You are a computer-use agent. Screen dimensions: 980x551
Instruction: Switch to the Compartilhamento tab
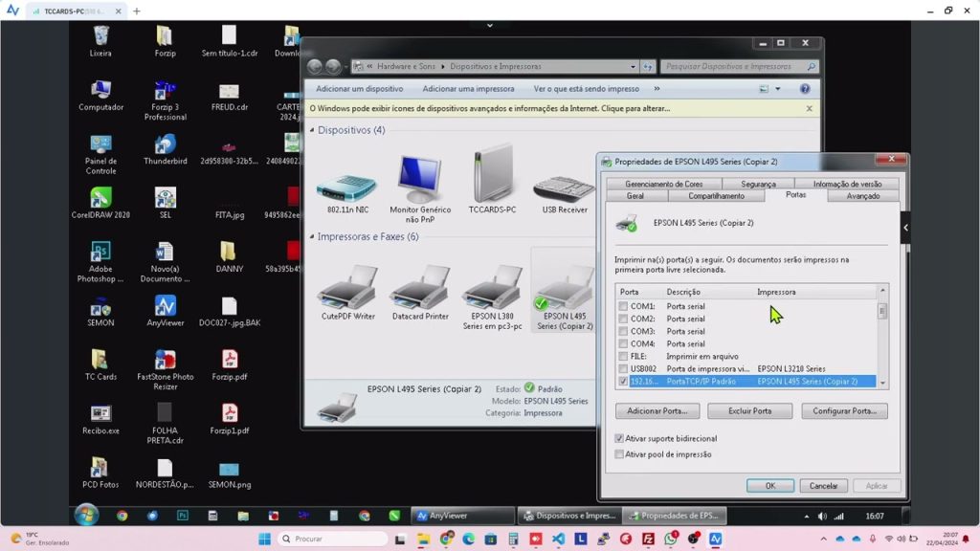point(716,196)
